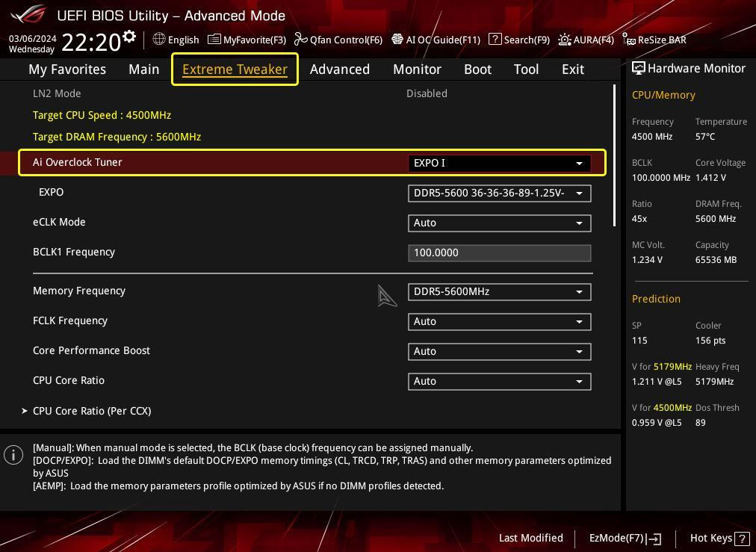The width and height of the screenshot is (756, 552).
Task: Expand the Memory Frequency dropdown
Action: point(499,291)
